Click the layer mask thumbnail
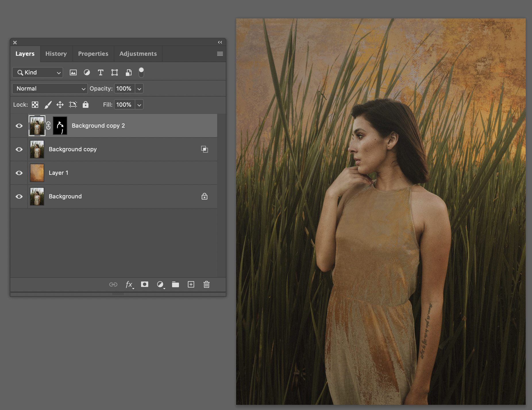The image size is (532, 410). point(60,126)
